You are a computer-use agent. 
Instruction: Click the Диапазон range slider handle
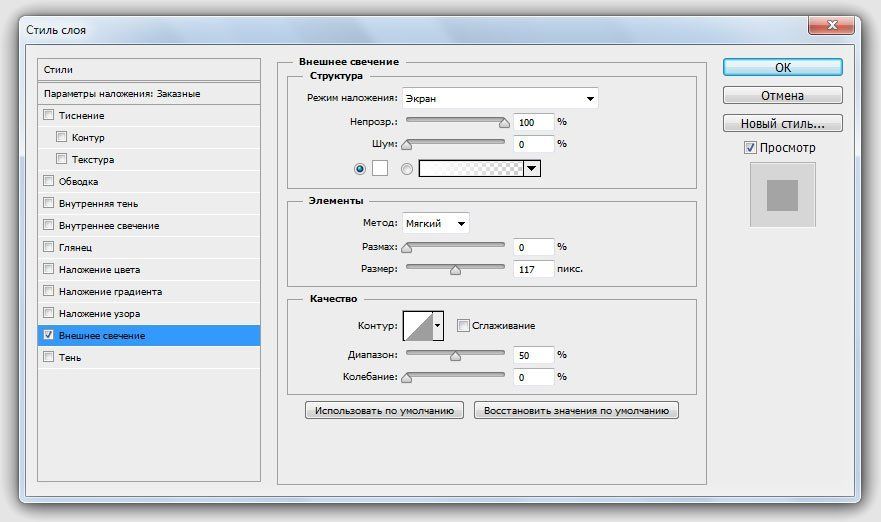456,356
